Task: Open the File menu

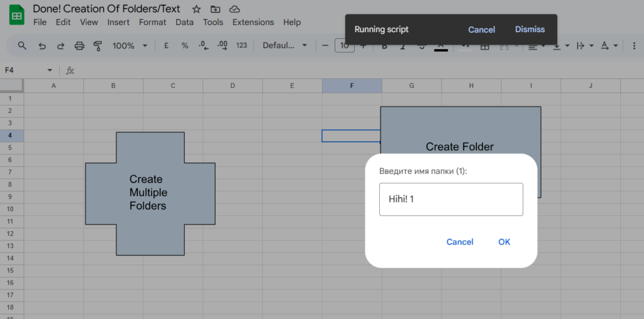Action: pyautogui.click(x=40, y=22)
